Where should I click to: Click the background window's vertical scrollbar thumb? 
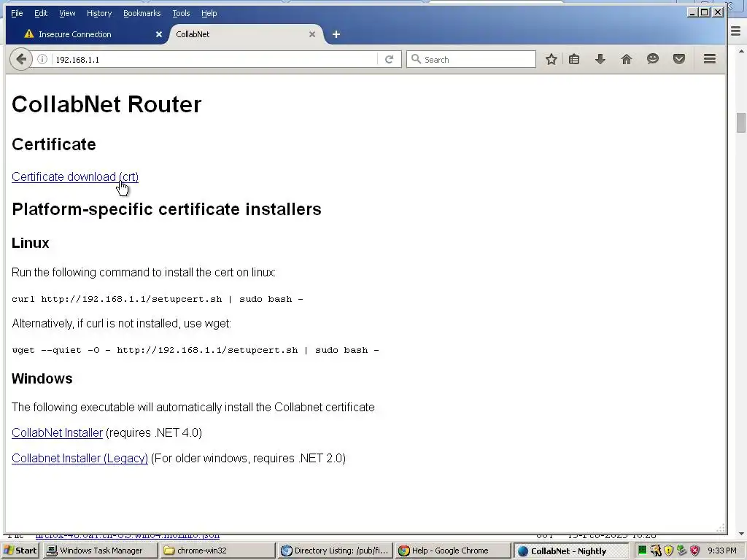pyautogui.click(x=741, y=122)
